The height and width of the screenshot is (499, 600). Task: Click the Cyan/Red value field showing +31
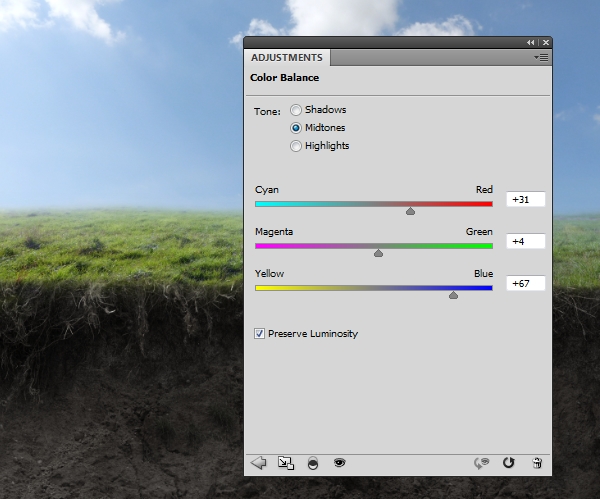[525, 199]
